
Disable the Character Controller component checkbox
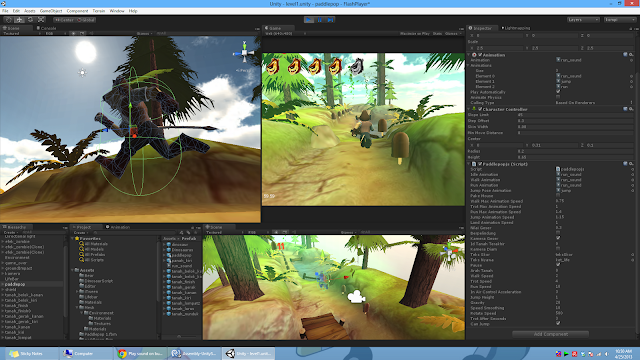click(x=480, y=109)
